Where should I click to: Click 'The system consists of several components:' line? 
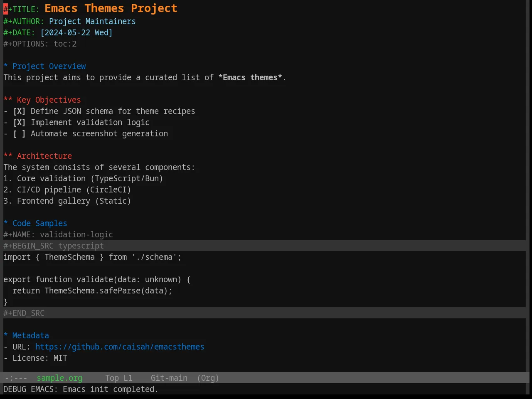click(x=99, y=167)
